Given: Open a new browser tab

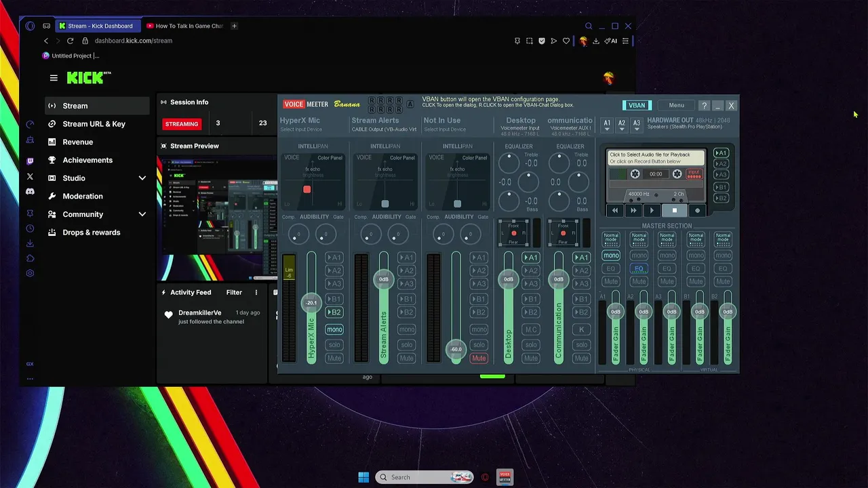Looking at the screenshot, I should pos(234,26).
